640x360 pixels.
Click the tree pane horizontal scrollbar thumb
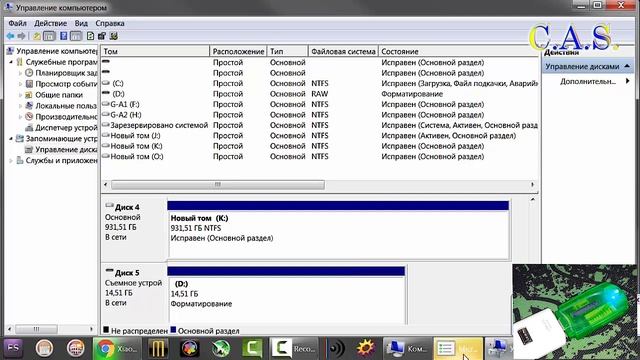[x=36, y=329]
